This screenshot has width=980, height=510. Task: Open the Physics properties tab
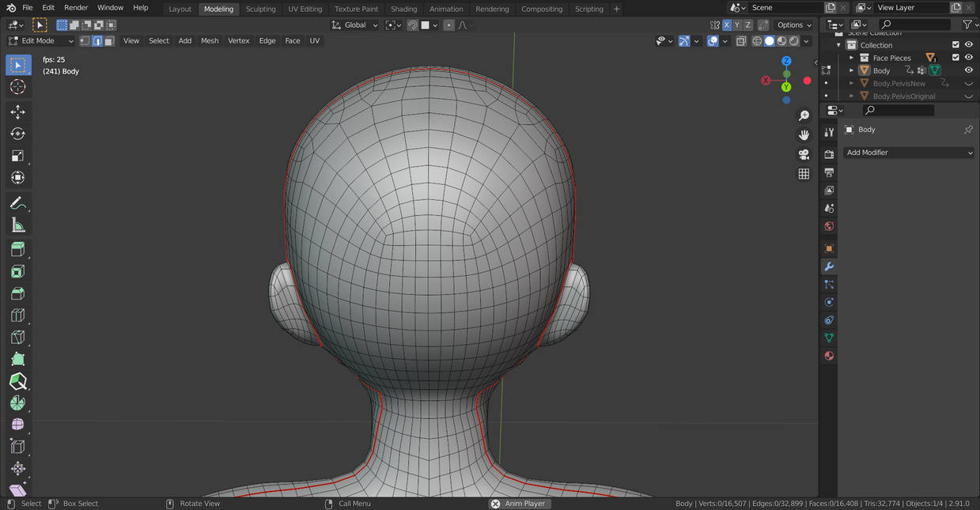(x=829, y=302)
